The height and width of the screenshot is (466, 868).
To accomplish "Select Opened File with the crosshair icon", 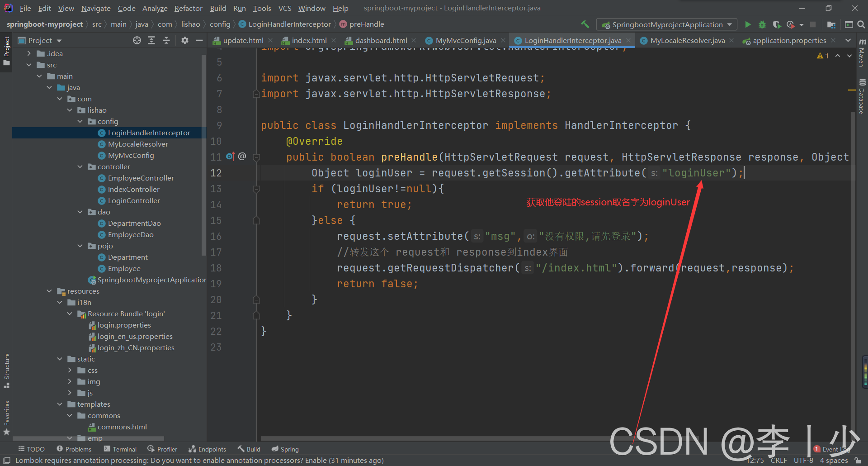I will (137, 40).
